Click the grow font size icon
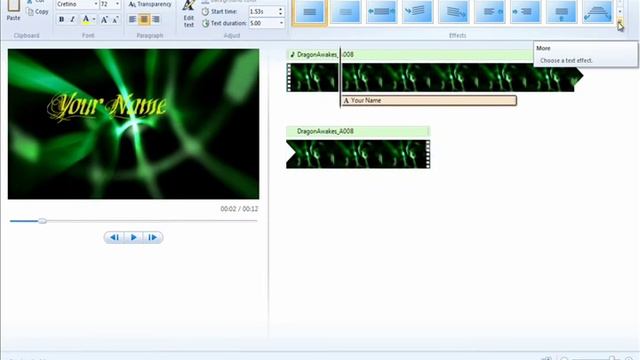The height and width of the screenshot is (360, 640). point(104,19)
